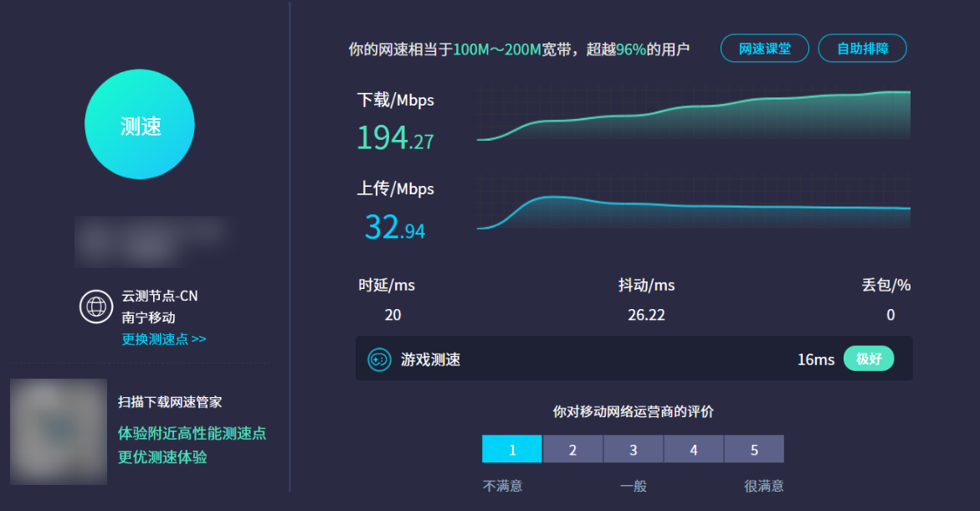Select rating 4 for operator evaluation
Viewport: 980px width, 511px height.
pyautogui.click(x=694, y=449)
